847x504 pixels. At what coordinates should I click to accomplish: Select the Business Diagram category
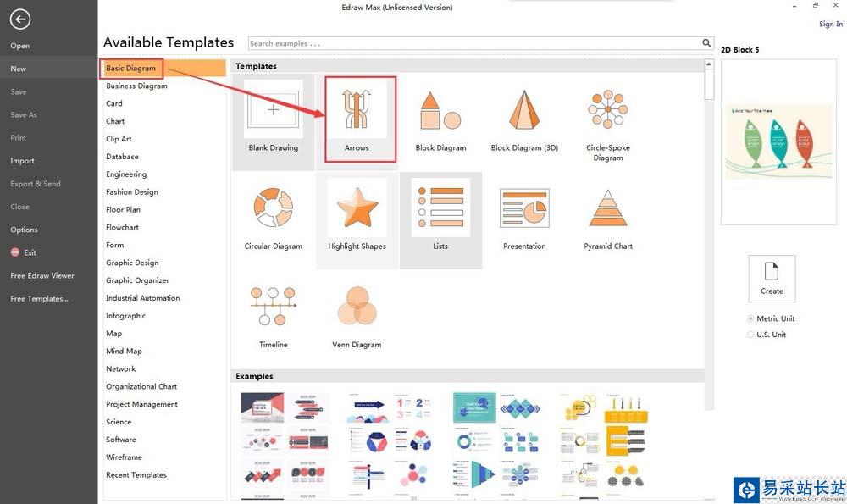tap(136, 86)
